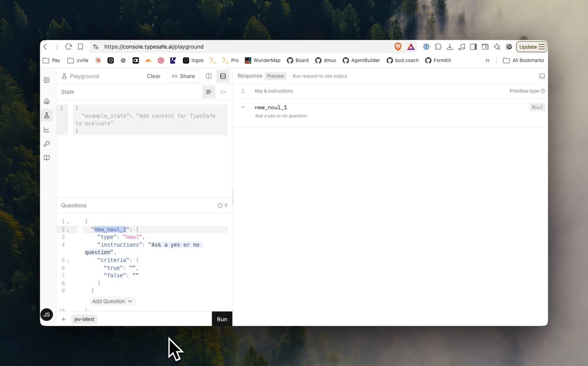This screenshot has height=366, width=588.
Task: Fold the criteria block at line 5 arrow
Action: coord(68,261)
